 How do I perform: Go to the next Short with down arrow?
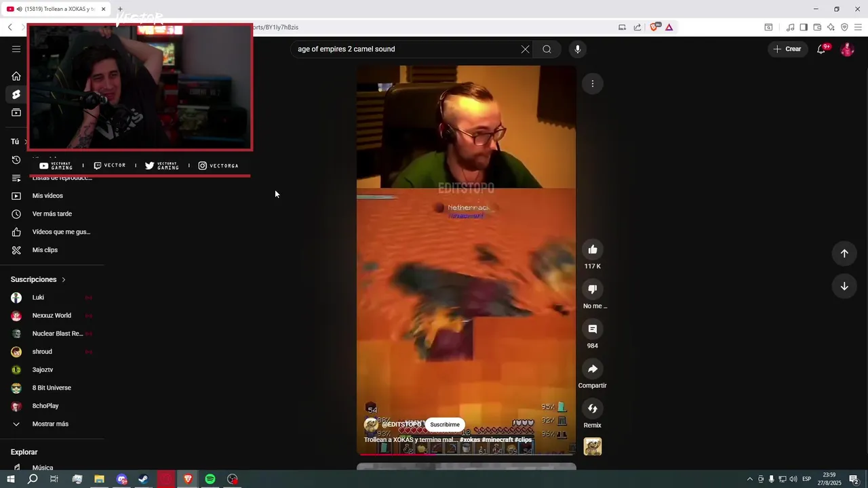[x=844, y=286]
